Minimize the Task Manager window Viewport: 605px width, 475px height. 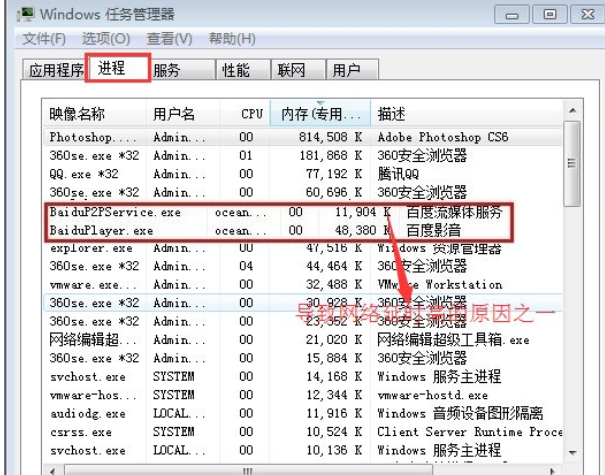click(x=512, y=15)
